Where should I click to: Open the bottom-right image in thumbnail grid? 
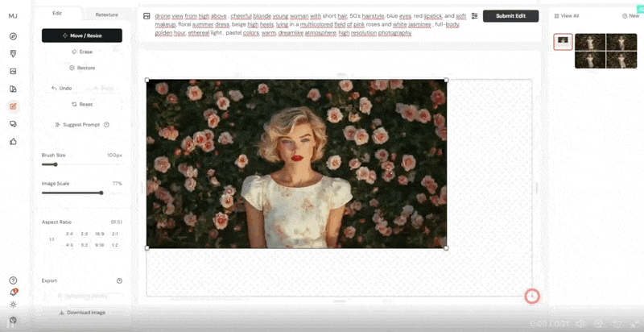[x=621, y=60]
